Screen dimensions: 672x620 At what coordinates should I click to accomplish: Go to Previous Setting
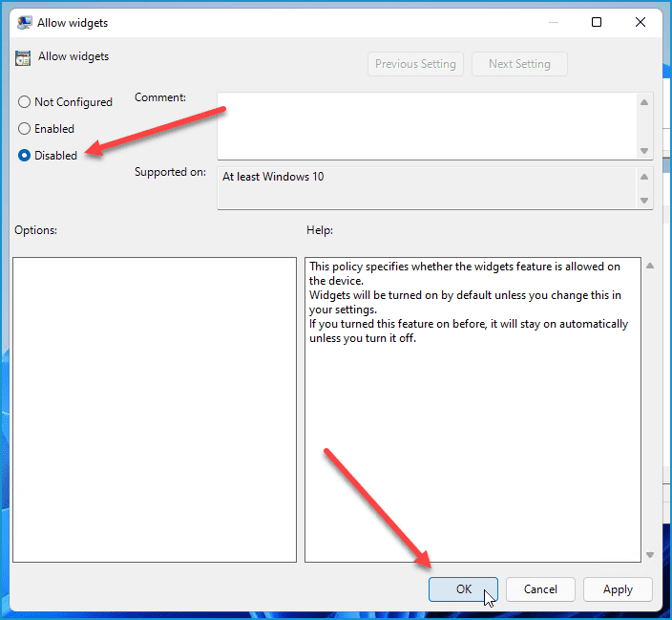(x=415, y=64)
